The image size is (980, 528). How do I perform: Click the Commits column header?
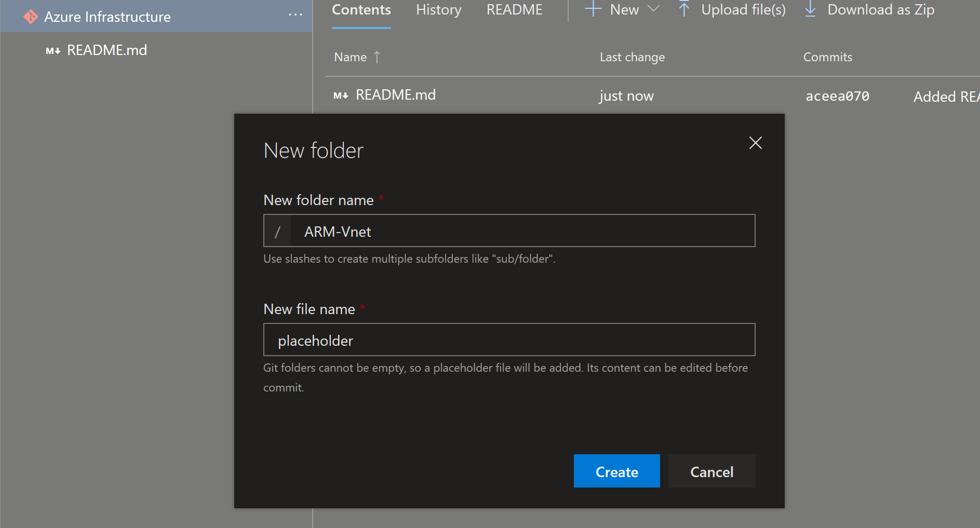click(x=828, y=57)
